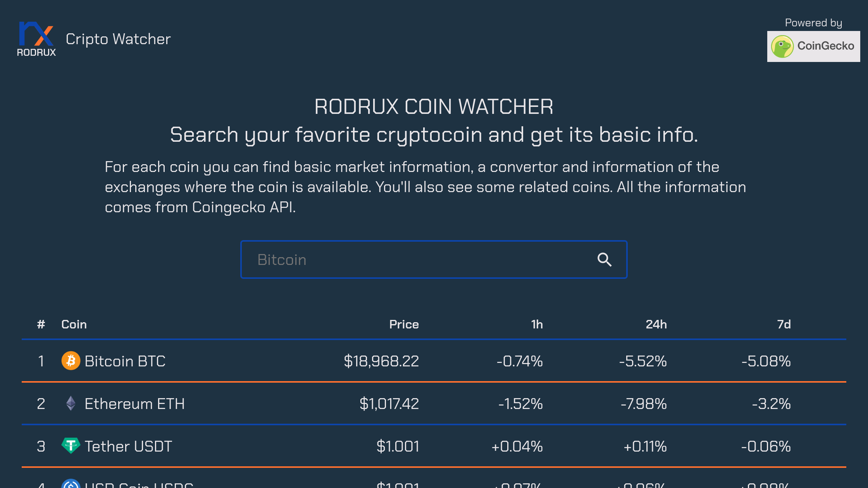Click the 1h column header
This screenshot has height=488, width=868.
(537, 324)
